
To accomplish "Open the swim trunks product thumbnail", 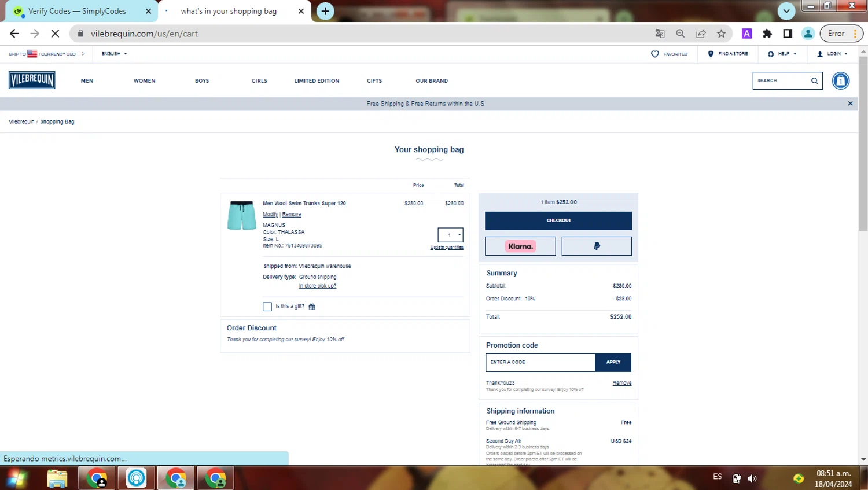I will (241, 216).
